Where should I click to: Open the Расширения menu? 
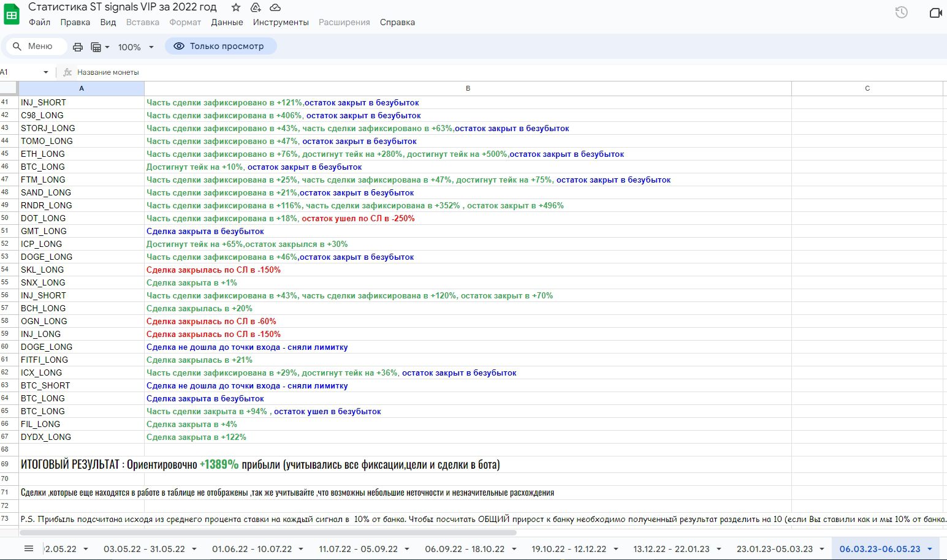coord(344,22)
